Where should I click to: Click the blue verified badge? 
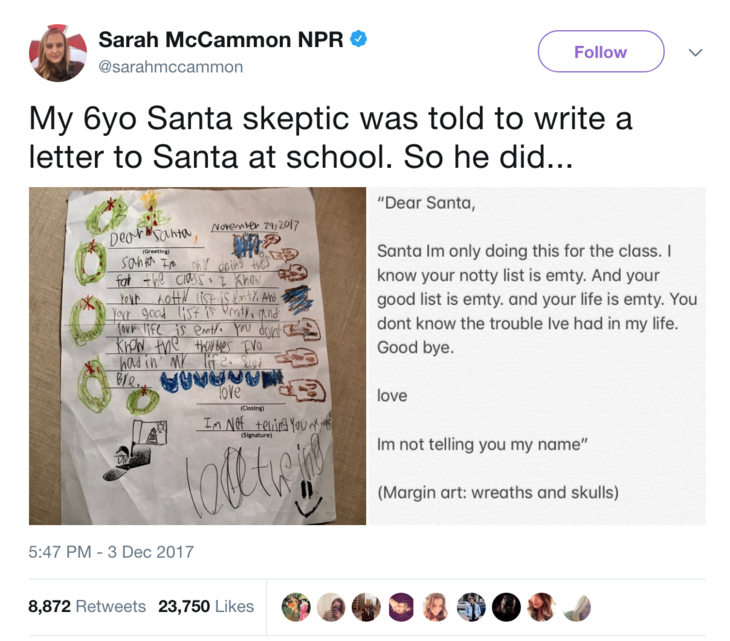358,40
